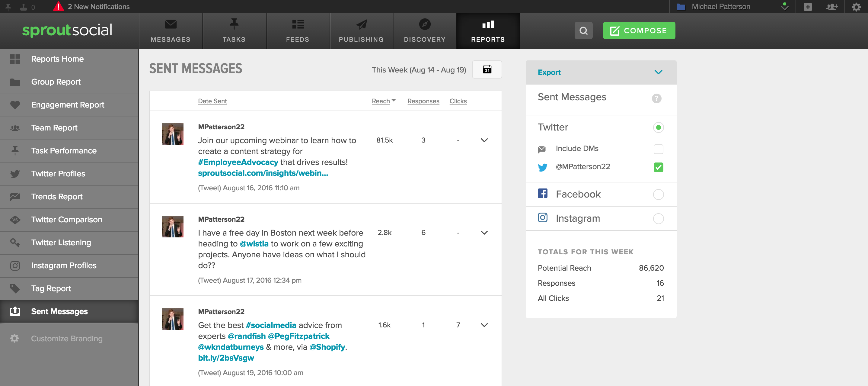Click the blue folder group icon

[681, 7]
